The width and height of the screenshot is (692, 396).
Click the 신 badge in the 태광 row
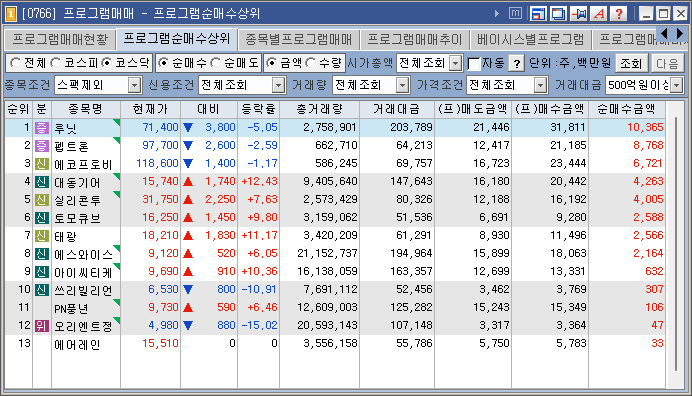point(41,236)
